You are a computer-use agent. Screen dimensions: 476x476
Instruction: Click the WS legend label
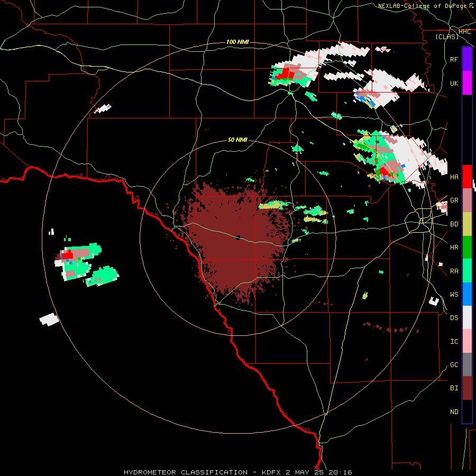454,294
